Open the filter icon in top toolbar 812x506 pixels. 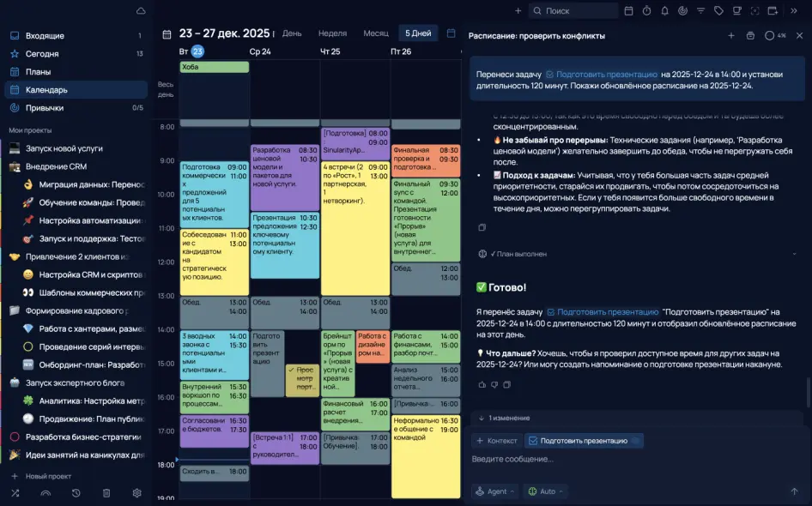(x=700, y=11)
